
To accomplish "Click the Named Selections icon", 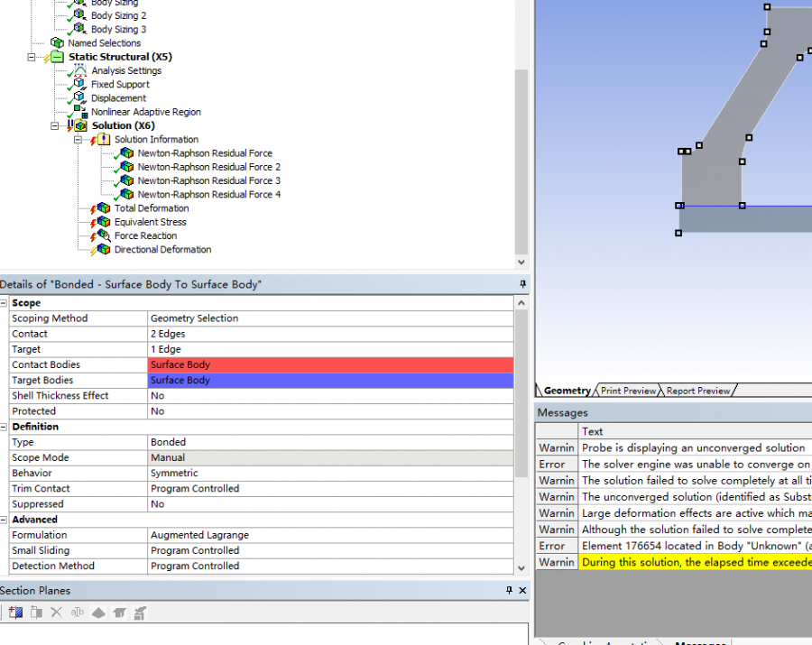I will pyautogui.click(x=57, y=42).
